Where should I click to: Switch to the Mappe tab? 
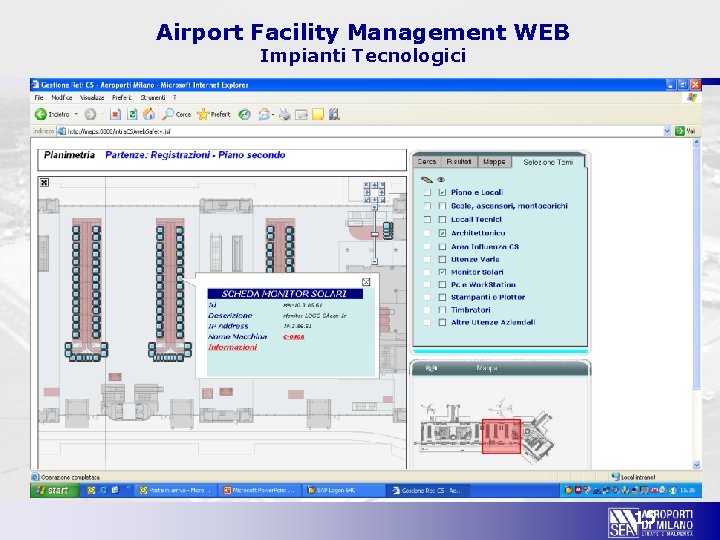[x=494, y=162]
